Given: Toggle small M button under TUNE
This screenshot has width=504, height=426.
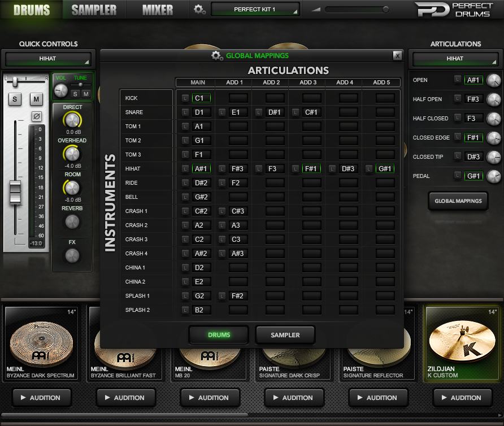Looking at the screenshot, I should pyautogui.click(x=86, y=94).
